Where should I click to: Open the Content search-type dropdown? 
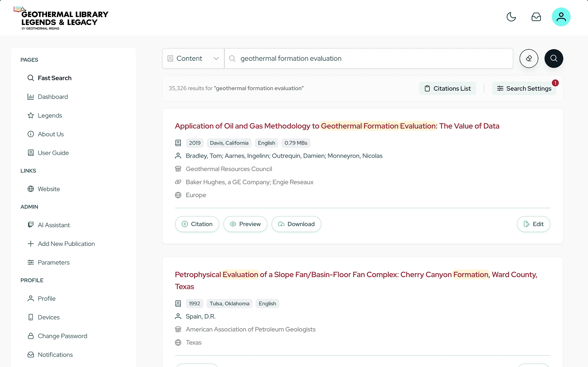tap(193, 59)
